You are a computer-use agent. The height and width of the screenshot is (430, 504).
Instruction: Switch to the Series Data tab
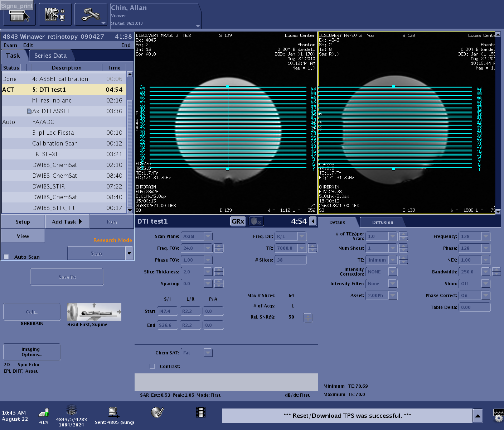tap(50, 56)
